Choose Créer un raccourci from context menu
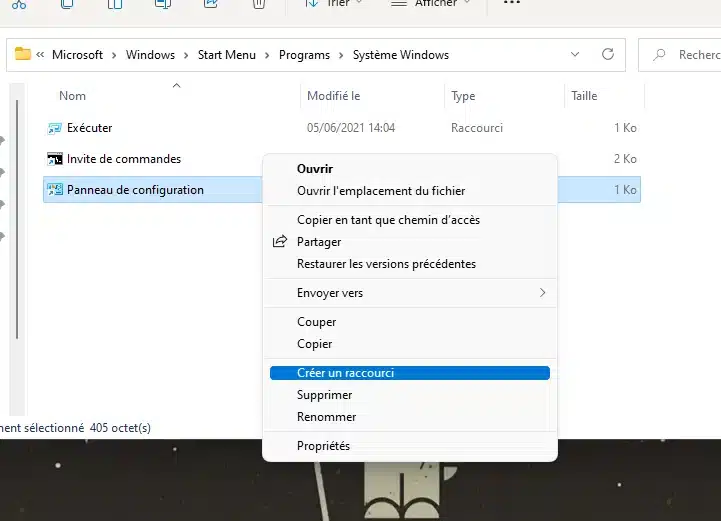 click(x=346, y=373)
